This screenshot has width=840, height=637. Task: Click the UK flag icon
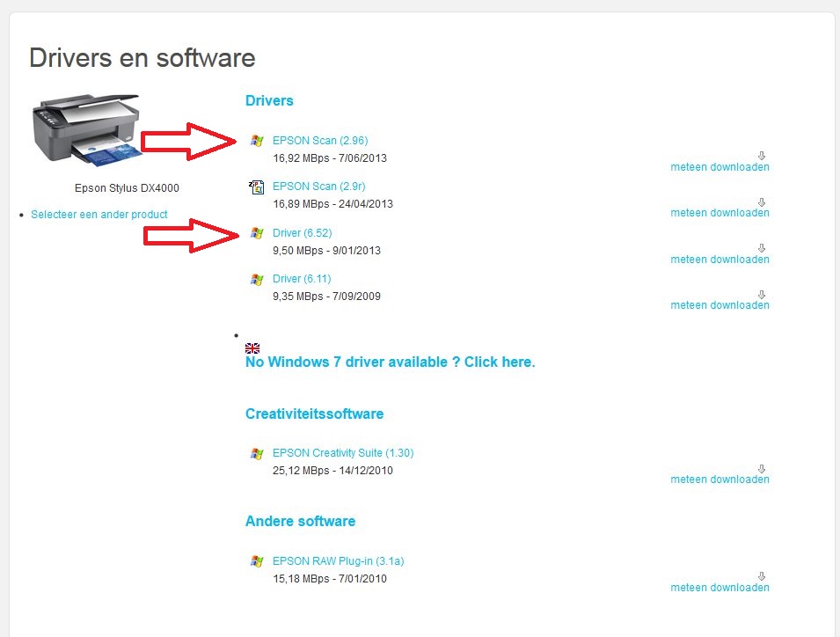(252, 348)
